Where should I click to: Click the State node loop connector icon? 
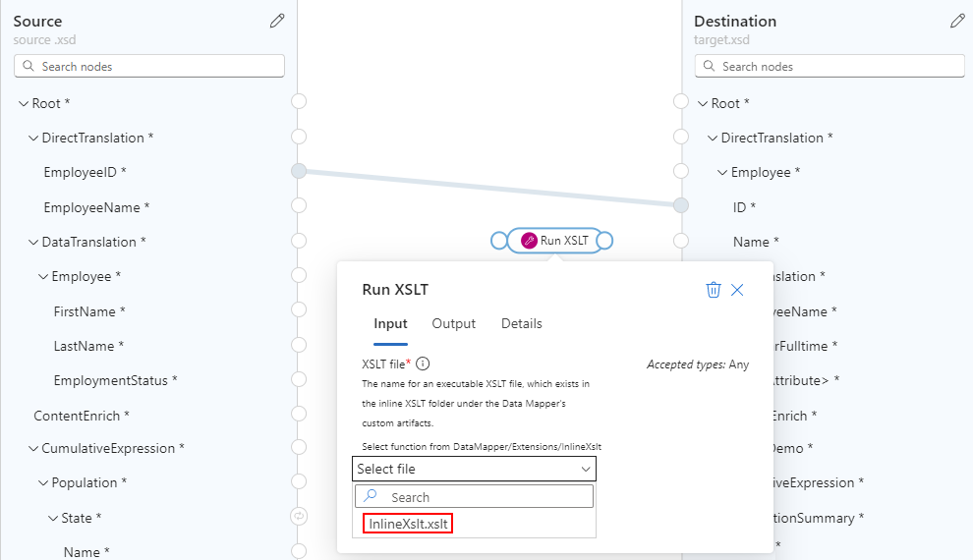tap(299, 517)
